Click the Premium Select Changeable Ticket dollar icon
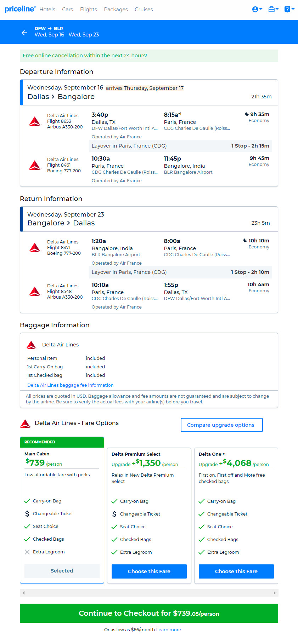298x644 pixels. [114, 514]
